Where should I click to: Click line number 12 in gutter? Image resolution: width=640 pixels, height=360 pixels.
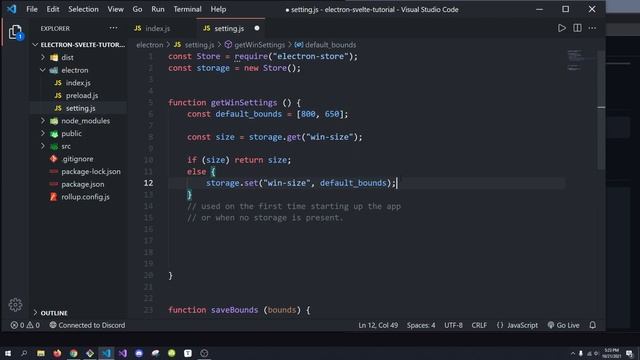(148, 183)
